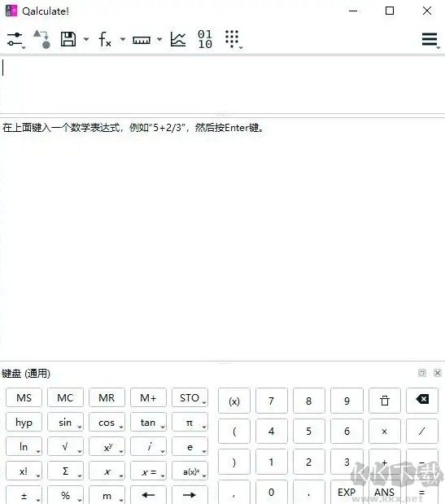
Task: Click inside the expression input field
Action: point(222,85)
